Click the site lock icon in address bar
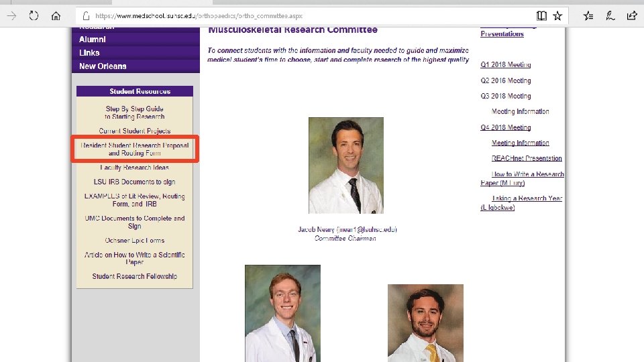This screenshot has width=644, height=362. 86,16
